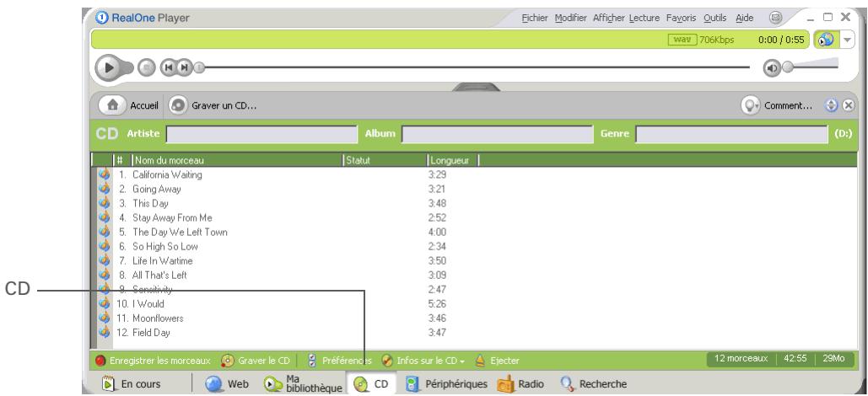Select track This Day
Screen dimensions: 868x396
(150, 204)
